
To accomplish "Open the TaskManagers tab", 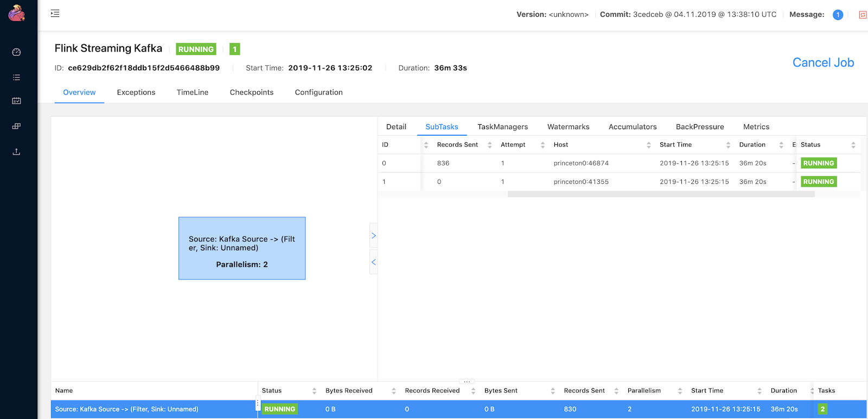I will pos(502,126).
